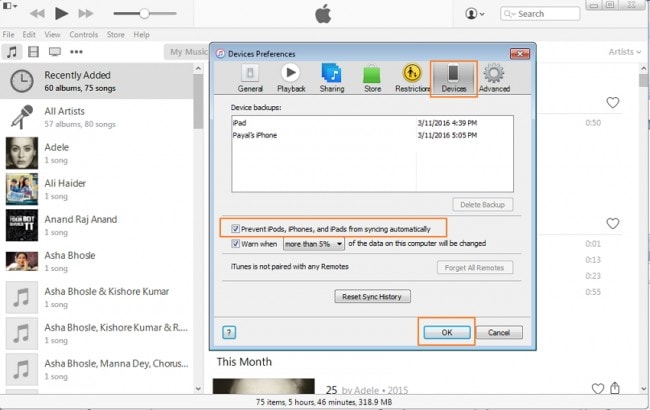This screenshot has height=410, width=650.
Task: Toggle the Warn when checkbox
Action: click(x=235, y=244)
